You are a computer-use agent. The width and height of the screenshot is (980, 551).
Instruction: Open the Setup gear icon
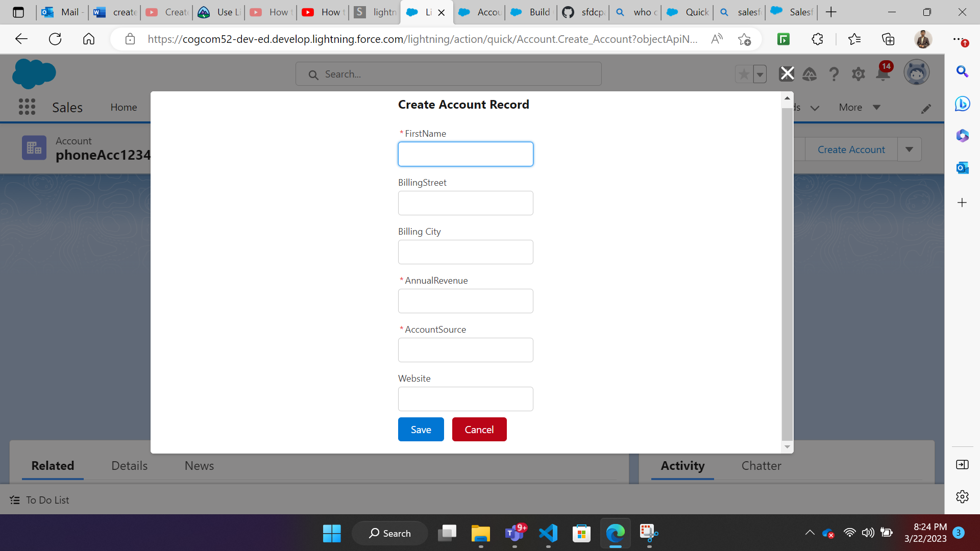858,74
